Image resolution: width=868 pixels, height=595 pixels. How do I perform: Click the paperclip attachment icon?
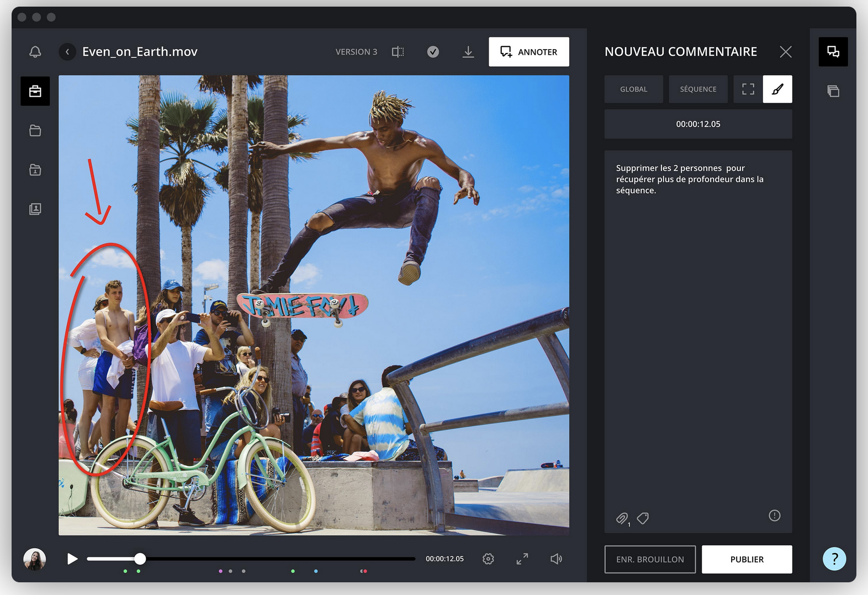coord(622,518)
